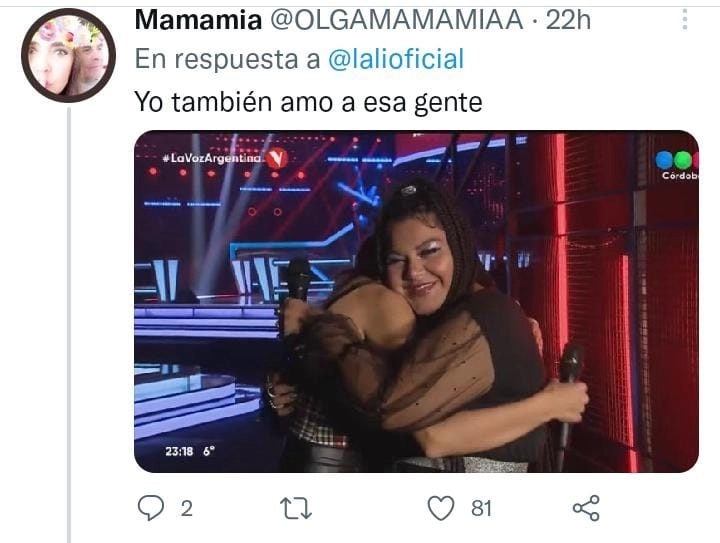Click the 'En respuesta a' label

[x=227, y=59]
